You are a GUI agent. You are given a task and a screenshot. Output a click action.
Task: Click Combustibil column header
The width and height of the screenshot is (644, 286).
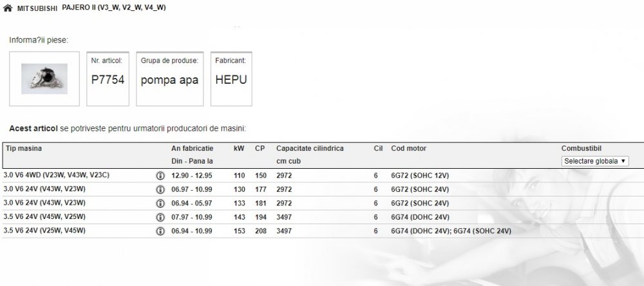click(581, 148)
